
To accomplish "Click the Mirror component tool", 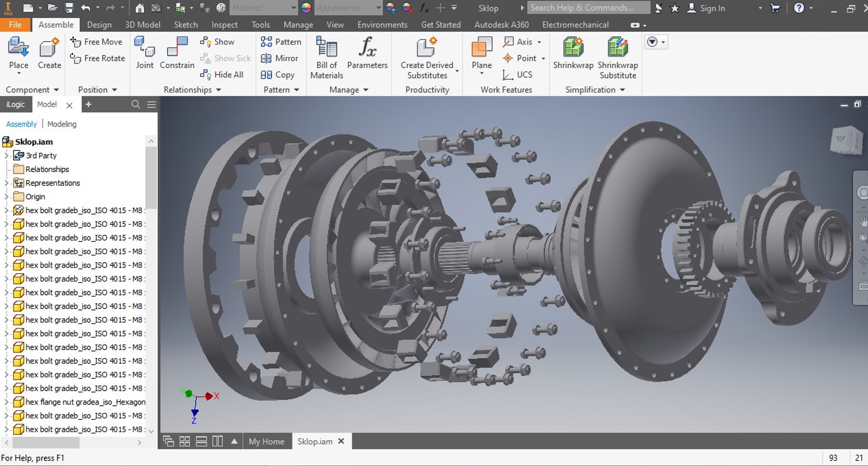I will tap(279, 58).
